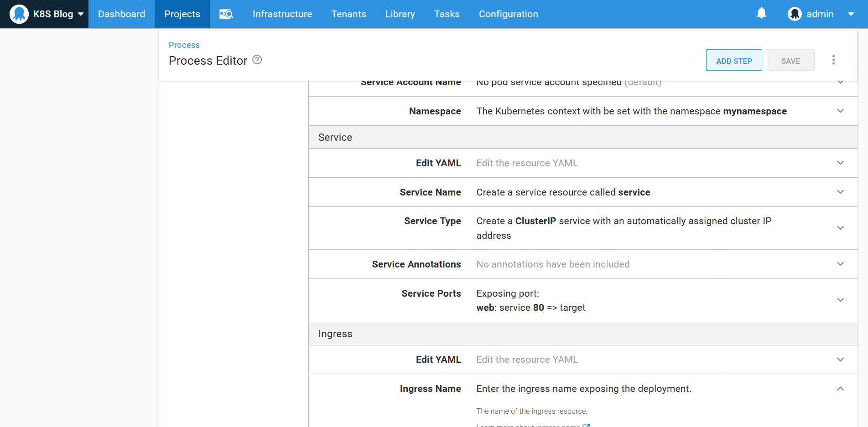Click the Octopus logo in K8S Blog switcher
868x427 pixels.
(x=19, y=14)
